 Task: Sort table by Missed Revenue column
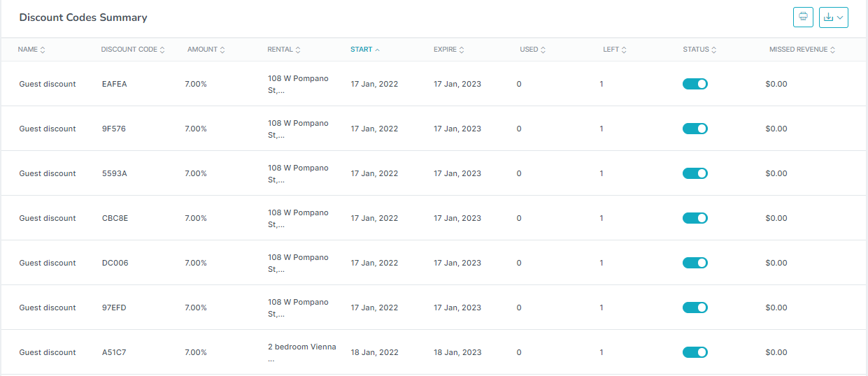click(802, 50)
